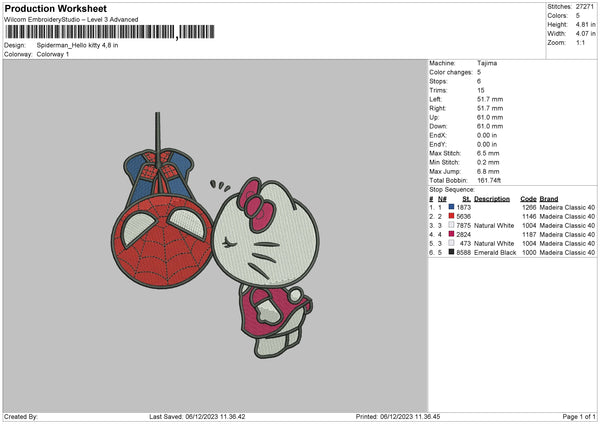Click the blue 1873 thread color swatch

tap(452, 207)
